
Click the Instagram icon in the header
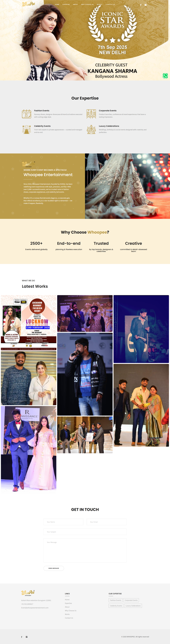[145, 5]
